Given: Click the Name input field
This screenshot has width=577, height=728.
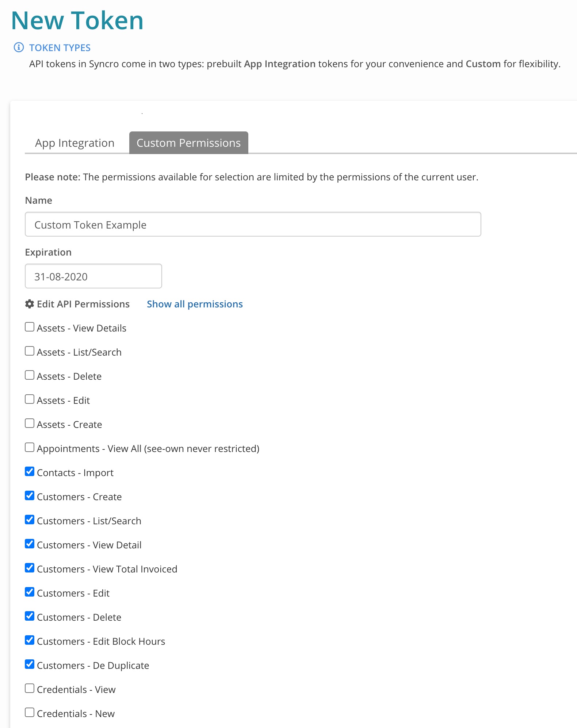Looking at the screenshot, I should (x=253, y=224).
